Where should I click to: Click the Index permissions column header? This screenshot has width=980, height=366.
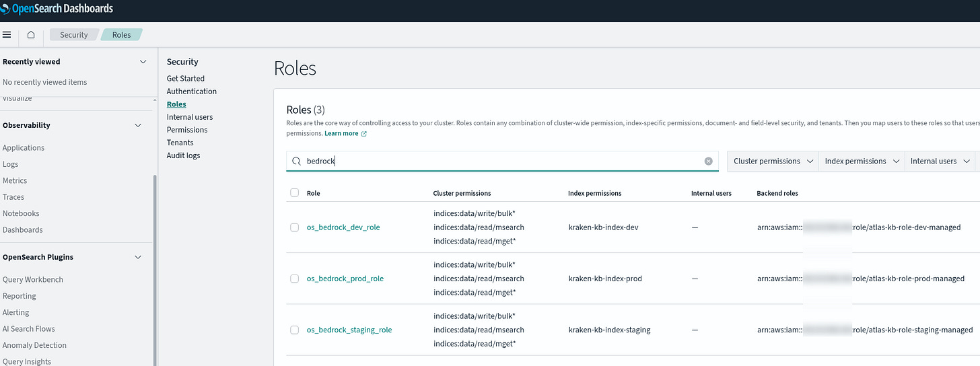click(595, 193)
